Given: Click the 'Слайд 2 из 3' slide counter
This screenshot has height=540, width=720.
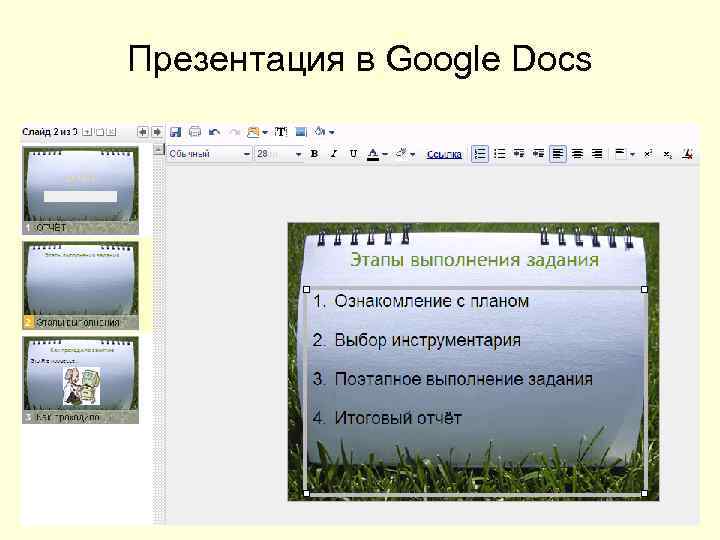Looking at the screenshot, I should tap(50, 132).
